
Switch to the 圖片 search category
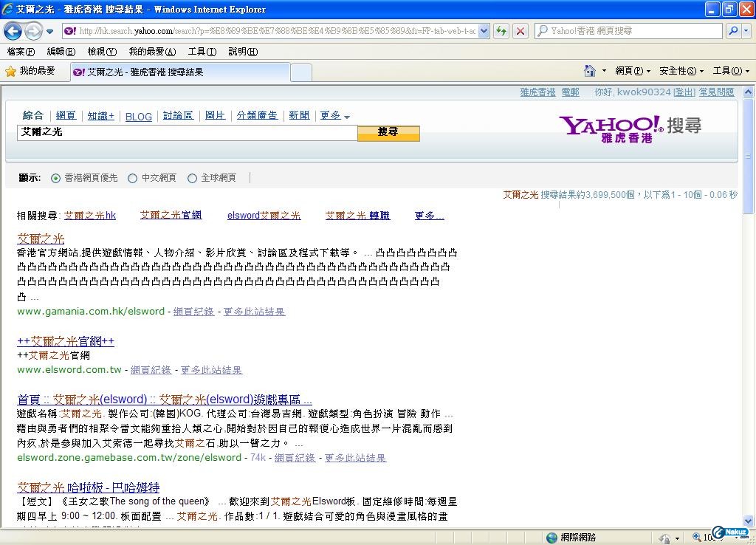215,115
